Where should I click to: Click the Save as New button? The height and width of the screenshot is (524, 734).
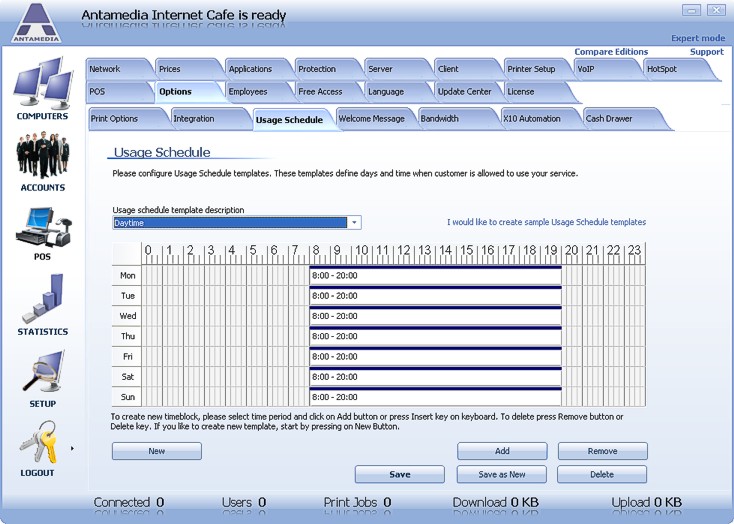pos(502,474)
